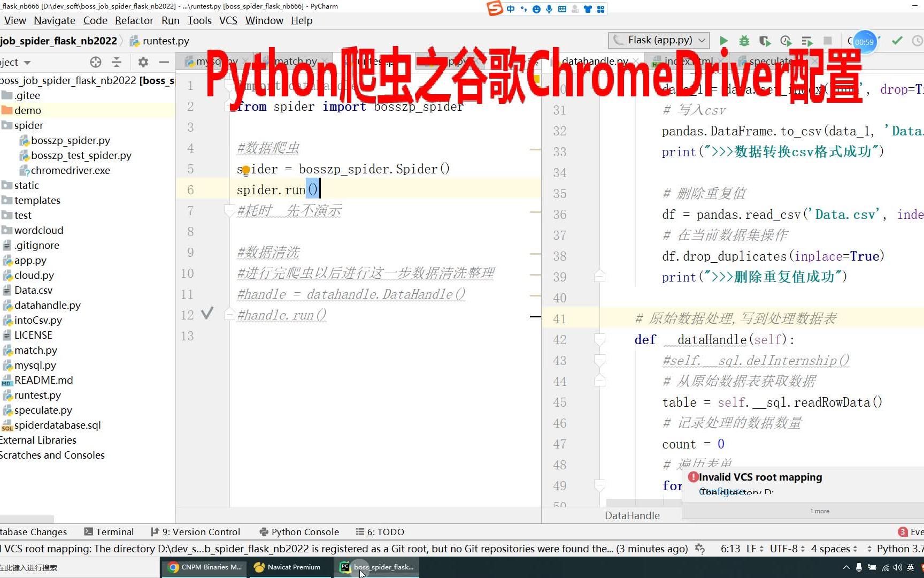Image resolution: width=924 pixels, height=578 pixels.
Task: Open the Navigate menu
Action: pyautogui.click(x=55, y=20)
